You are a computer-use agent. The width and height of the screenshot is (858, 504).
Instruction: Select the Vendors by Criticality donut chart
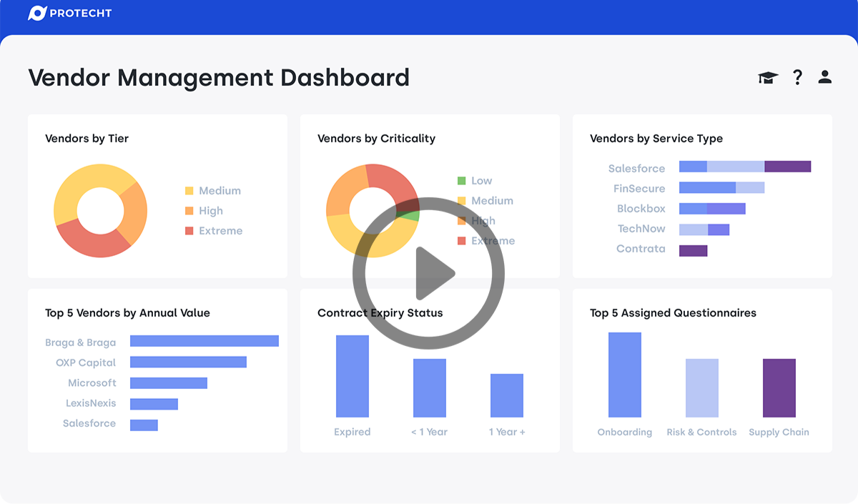tap(373, 211)
